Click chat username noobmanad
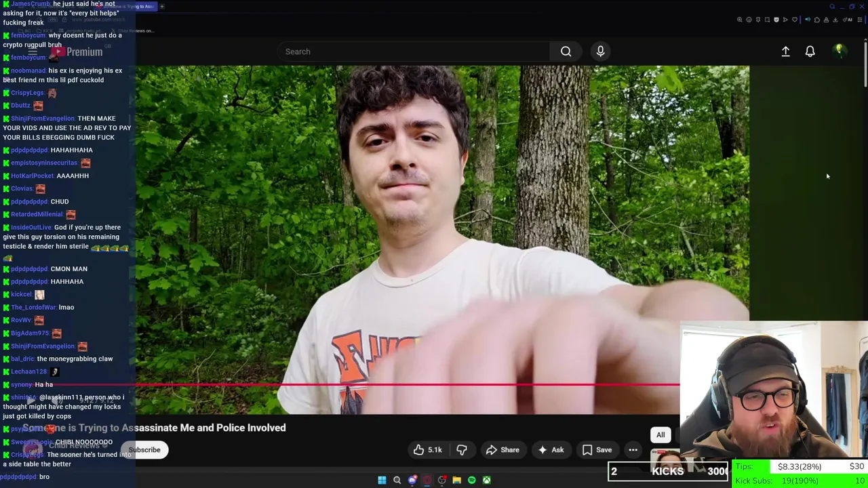The width and height of the screenshot is (868, 488). tap(28, 70)
